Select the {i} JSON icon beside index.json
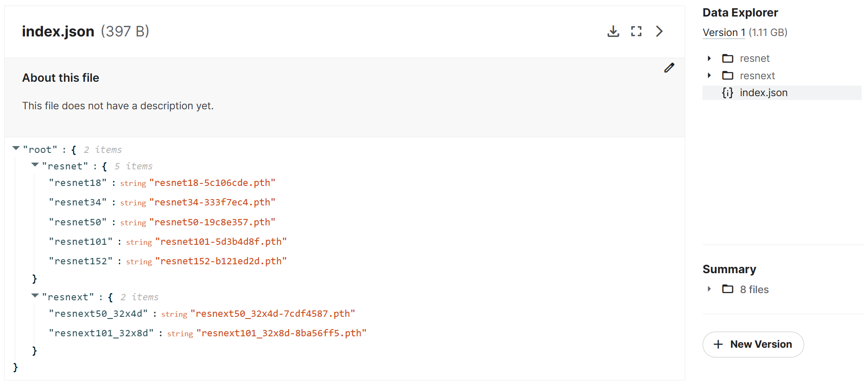Screen dimensions: 868x385 [727, 93]
